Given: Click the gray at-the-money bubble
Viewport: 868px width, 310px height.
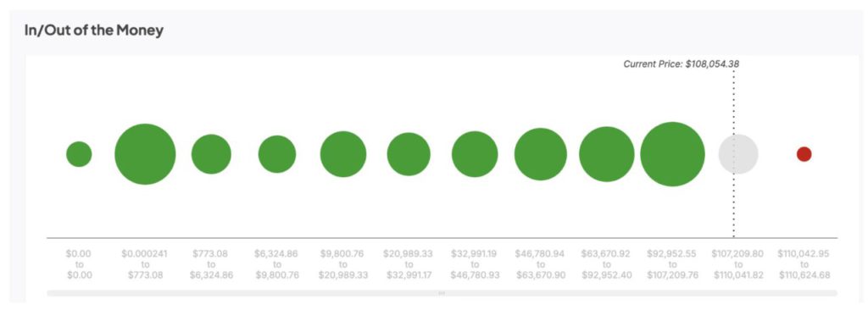Looking at the screenshot, I should pos(738,154).
